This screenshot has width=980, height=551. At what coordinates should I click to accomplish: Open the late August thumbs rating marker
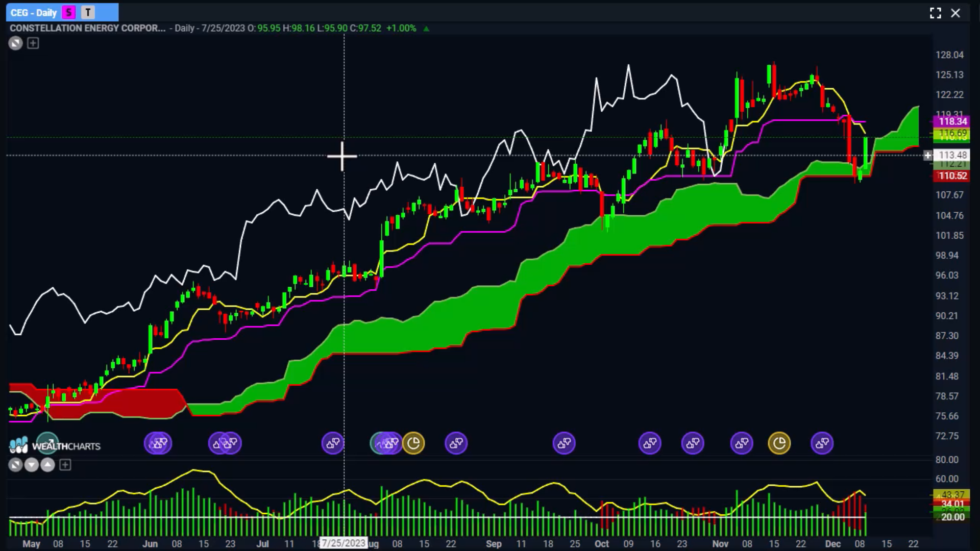click(x=456, y=443)
